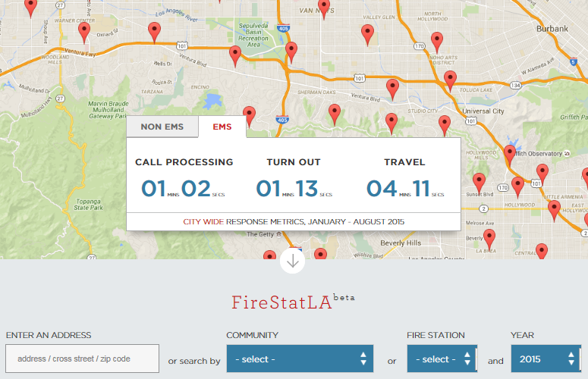Click the Encino map label
This screenshot has width=588, height=379.
[x=200, y=87]
